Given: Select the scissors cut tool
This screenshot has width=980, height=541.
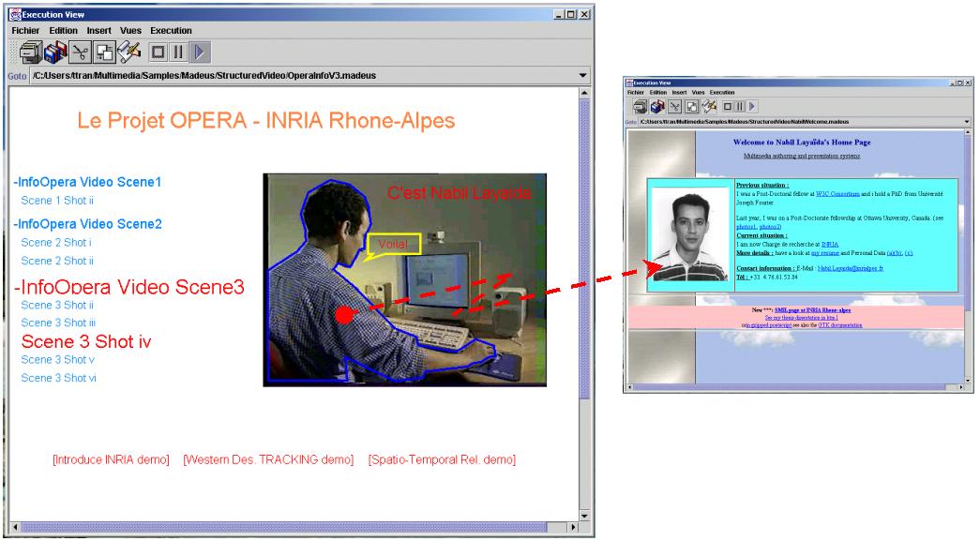Looking at the screenshot, I should (x=80, y=53).
